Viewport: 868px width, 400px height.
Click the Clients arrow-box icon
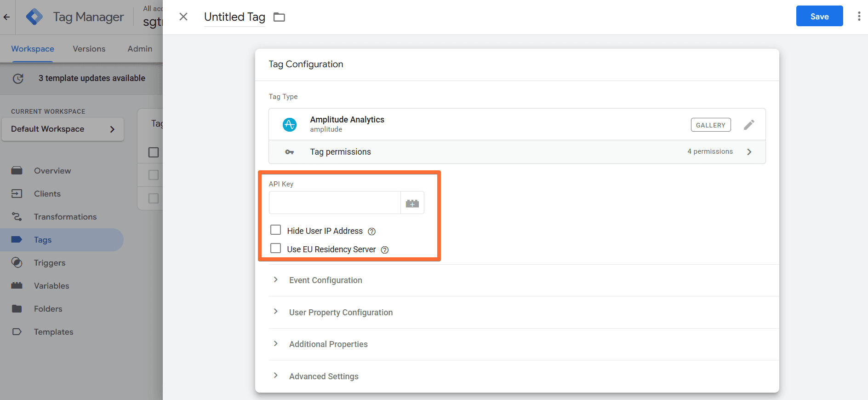(17, 194)
